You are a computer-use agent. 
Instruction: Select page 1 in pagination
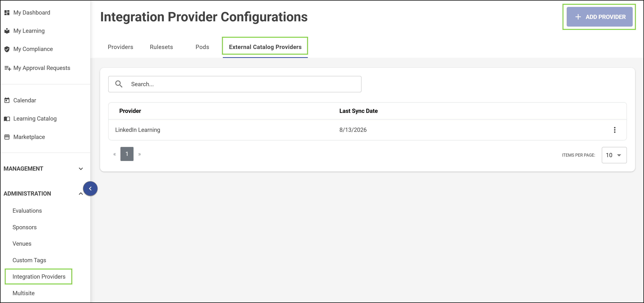tap(127, 154)
